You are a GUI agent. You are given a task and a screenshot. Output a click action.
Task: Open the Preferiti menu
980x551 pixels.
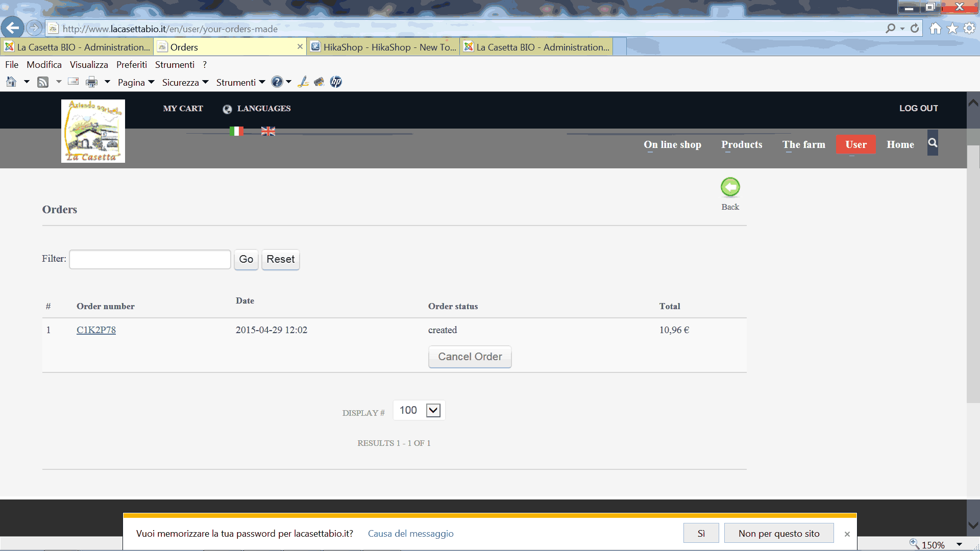131,65
